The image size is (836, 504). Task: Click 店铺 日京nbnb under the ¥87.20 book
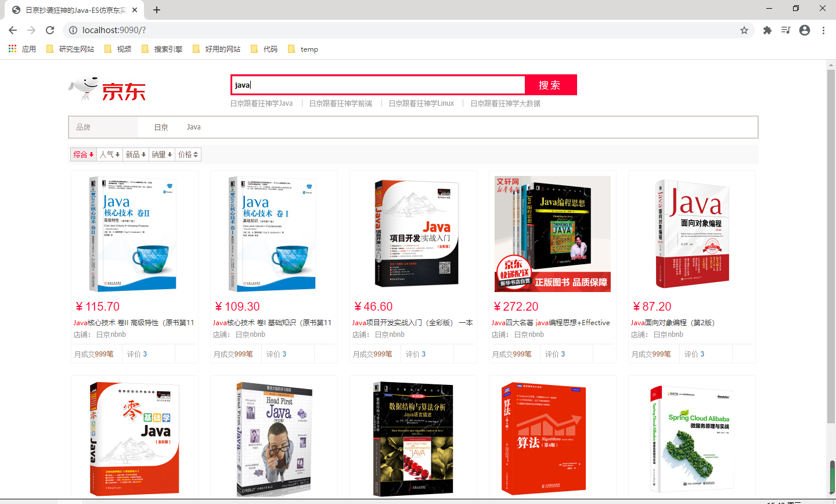[657, 334]
